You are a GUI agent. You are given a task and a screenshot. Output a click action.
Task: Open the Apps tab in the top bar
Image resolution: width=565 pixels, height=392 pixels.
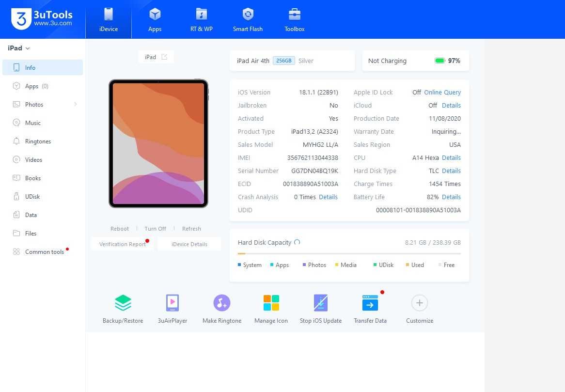click(155, 19)
